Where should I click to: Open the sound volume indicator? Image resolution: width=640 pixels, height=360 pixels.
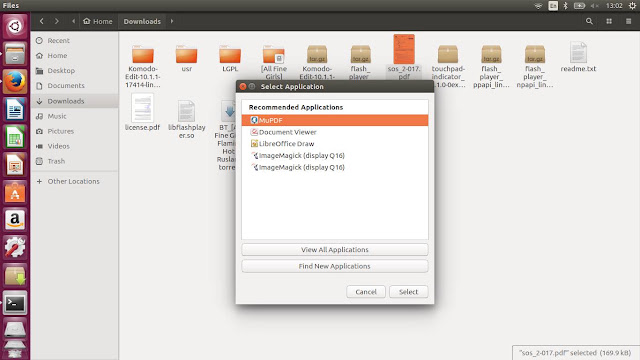point(594,6)
